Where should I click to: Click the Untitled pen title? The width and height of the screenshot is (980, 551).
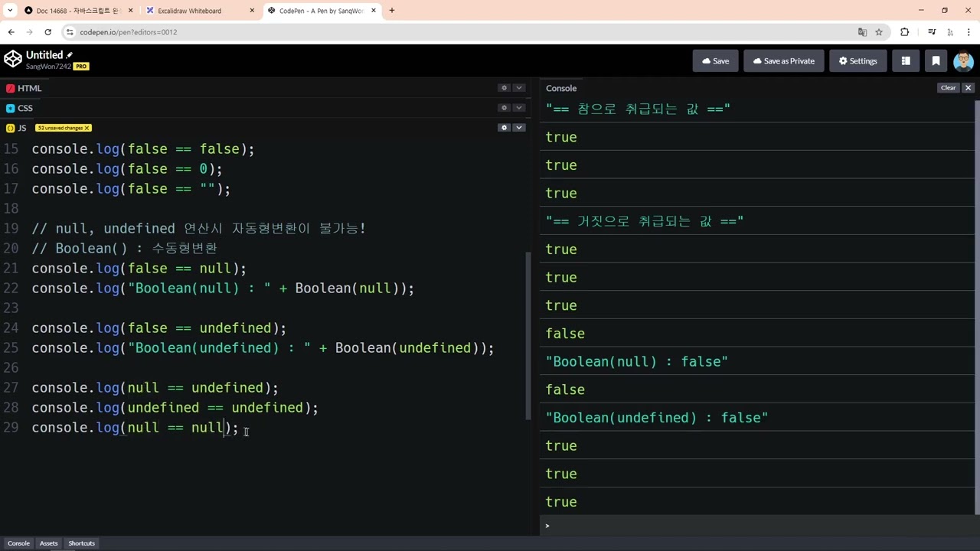coord(44,55)
